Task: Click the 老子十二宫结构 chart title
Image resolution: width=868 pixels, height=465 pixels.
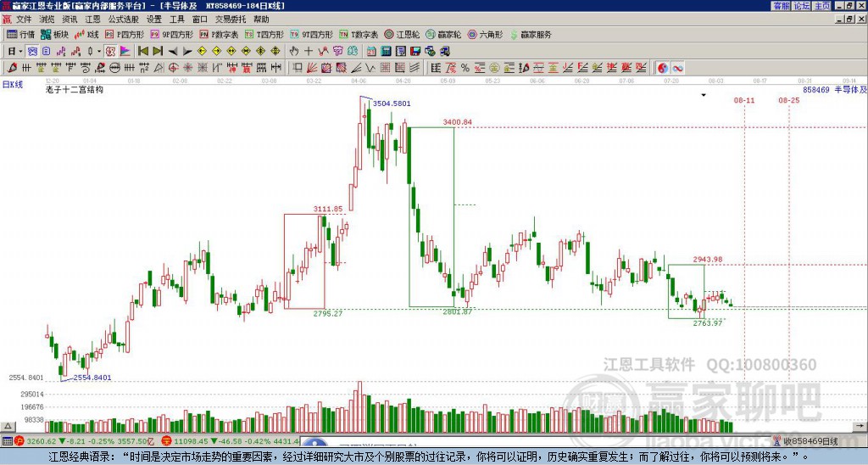Action: [x=75, y=89]
